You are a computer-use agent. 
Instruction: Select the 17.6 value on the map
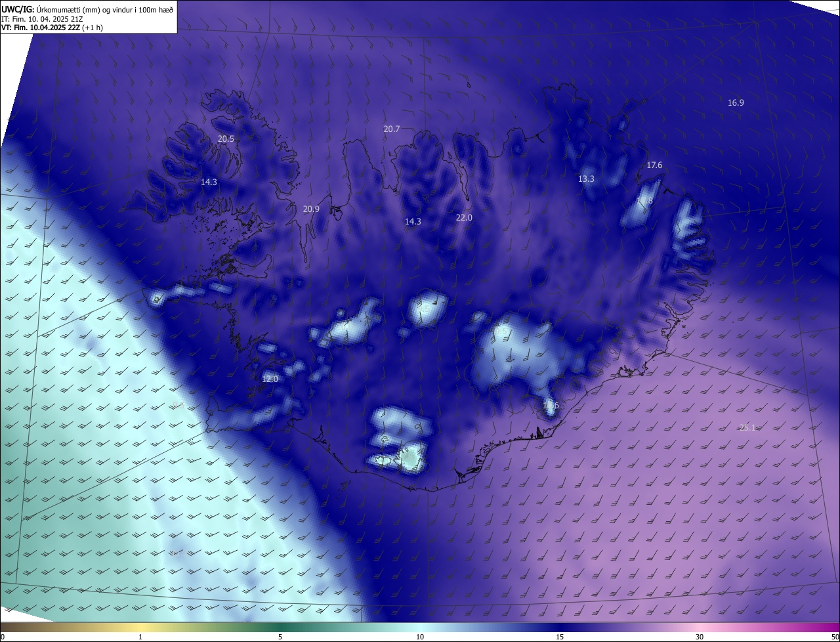point(654,165)
